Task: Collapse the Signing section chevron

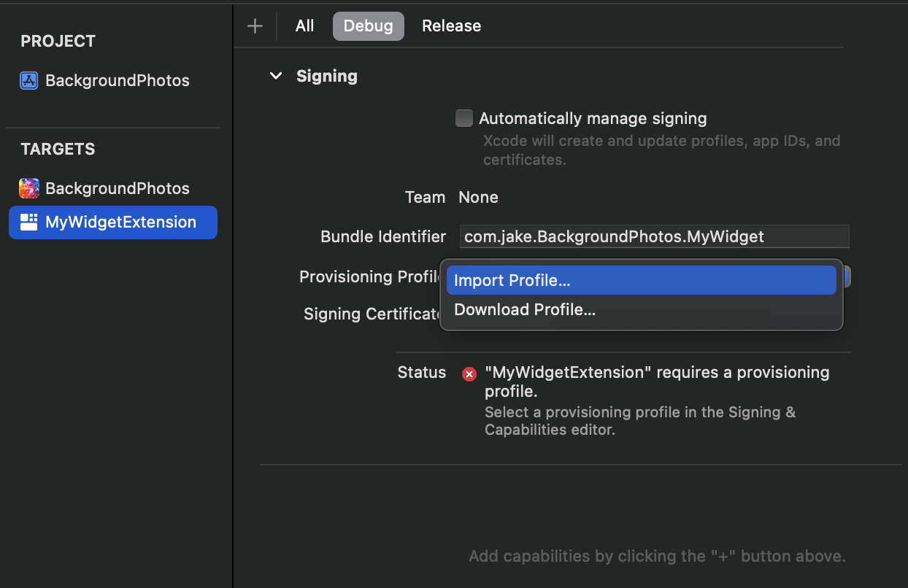Action: (276, 76)
